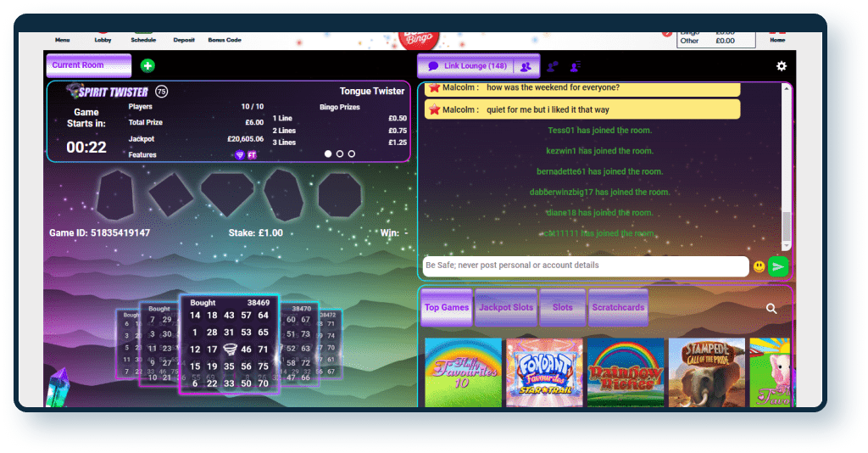This screenshot has height=453, width=868.
Task: Open the emoji picker smiley
Action: [x=759, y=266]
